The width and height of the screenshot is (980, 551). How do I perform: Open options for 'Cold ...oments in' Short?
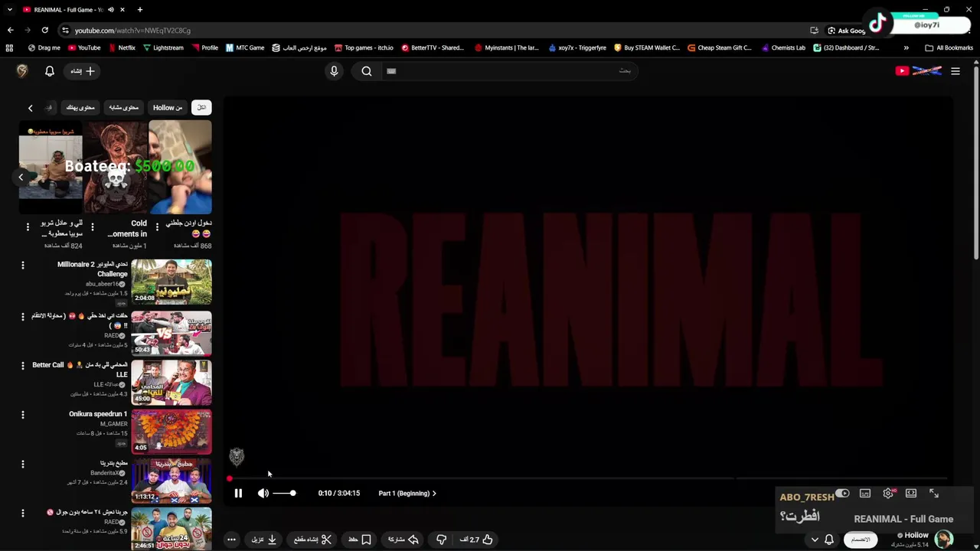[x=92, y=227]
